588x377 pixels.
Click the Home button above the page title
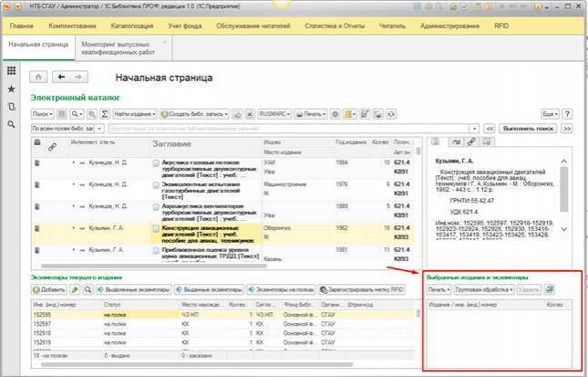[39, 77]
